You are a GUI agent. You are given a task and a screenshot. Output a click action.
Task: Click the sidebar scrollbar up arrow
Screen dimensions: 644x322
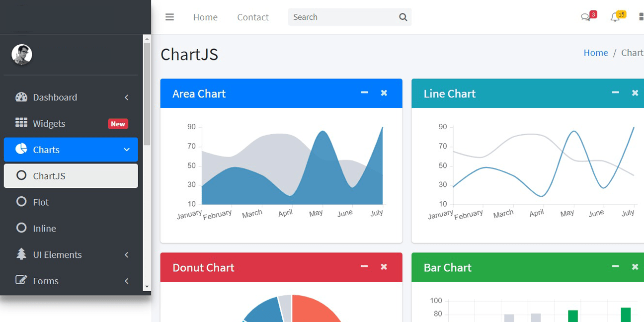coord(147,38)
